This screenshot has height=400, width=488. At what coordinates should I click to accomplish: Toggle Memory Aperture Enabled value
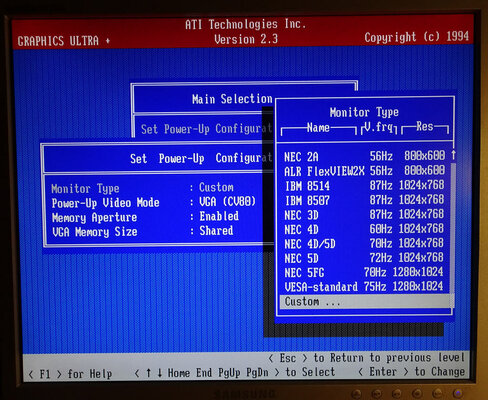point(219,216)
